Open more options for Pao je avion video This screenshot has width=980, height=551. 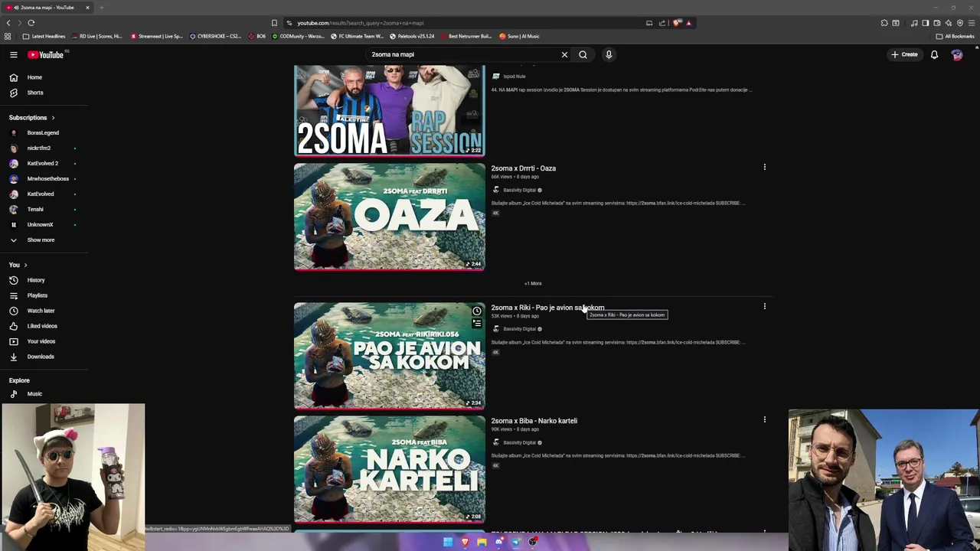(764, 306)
